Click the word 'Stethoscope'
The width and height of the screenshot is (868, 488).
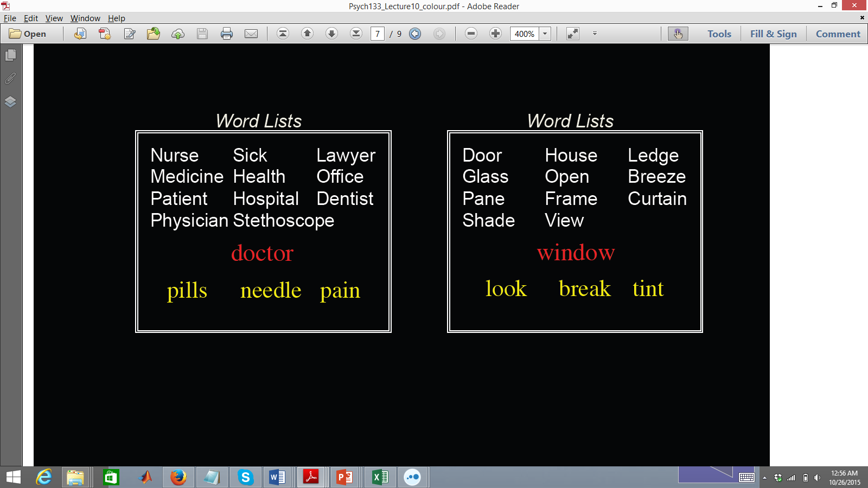284,221
